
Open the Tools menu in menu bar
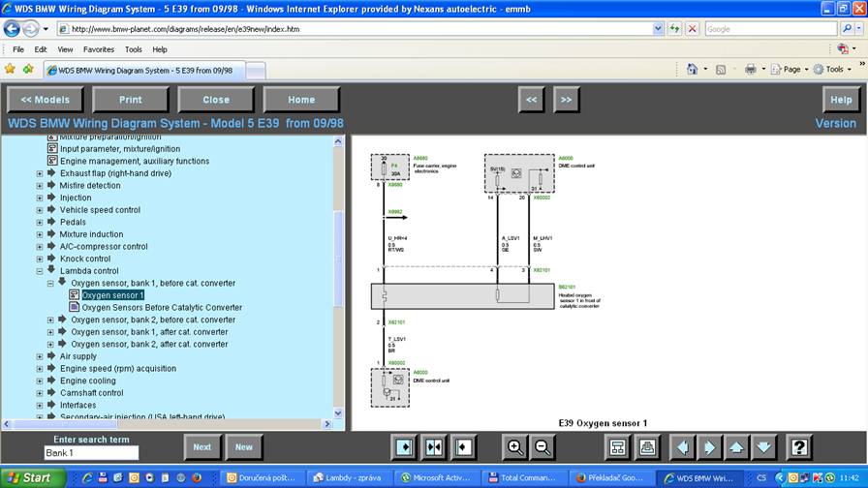coord(133,49)
